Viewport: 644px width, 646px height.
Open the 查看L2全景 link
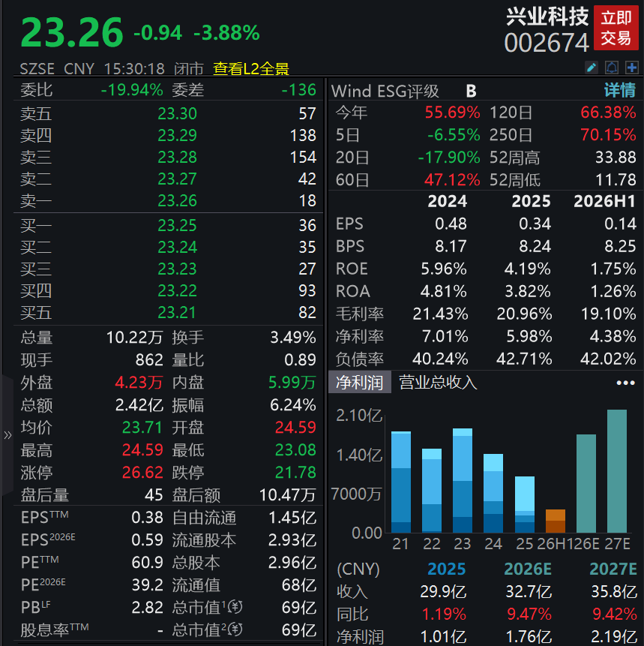pos(251,68)
